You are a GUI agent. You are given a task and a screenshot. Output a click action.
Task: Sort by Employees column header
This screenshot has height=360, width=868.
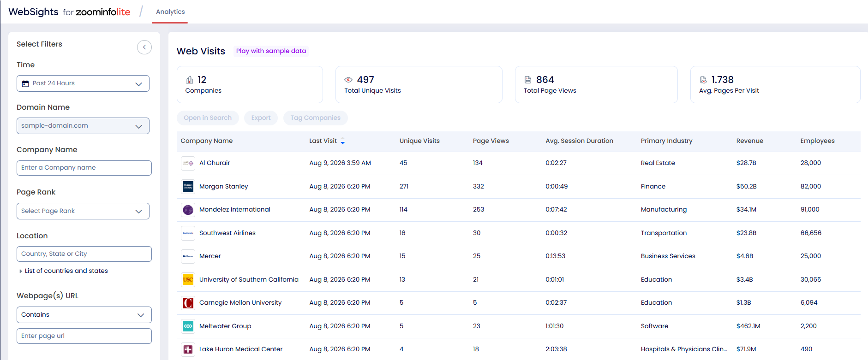pos(817,141)
